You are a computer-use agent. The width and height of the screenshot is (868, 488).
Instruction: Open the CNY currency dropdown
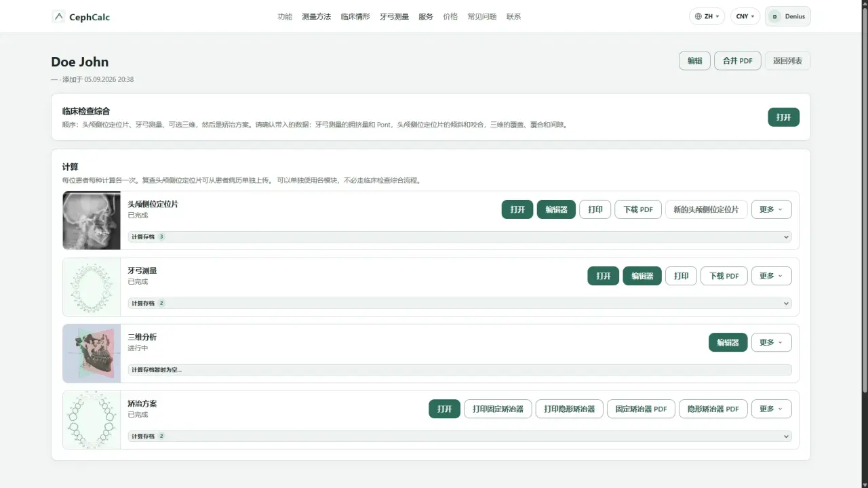745,16
